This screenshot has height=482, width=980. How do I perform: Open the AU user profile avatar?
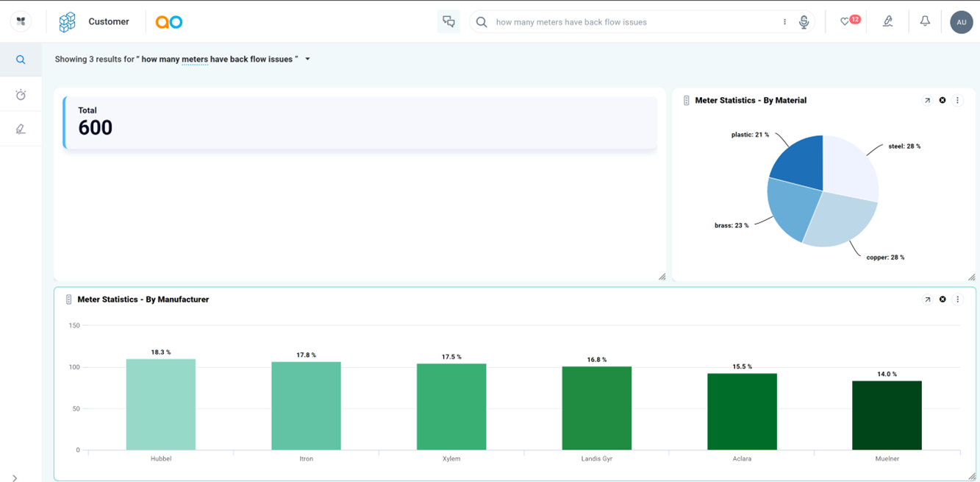[961, 22]
